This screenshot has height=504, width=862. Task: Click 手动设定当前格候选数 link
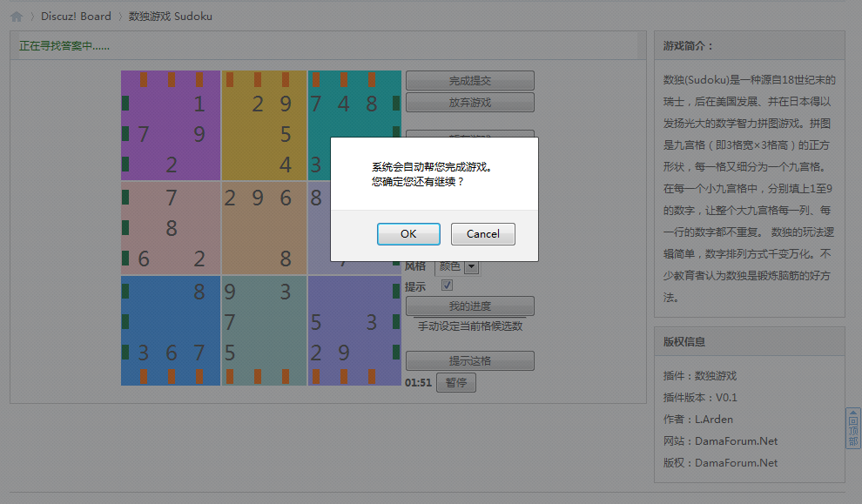coord(470,326)
